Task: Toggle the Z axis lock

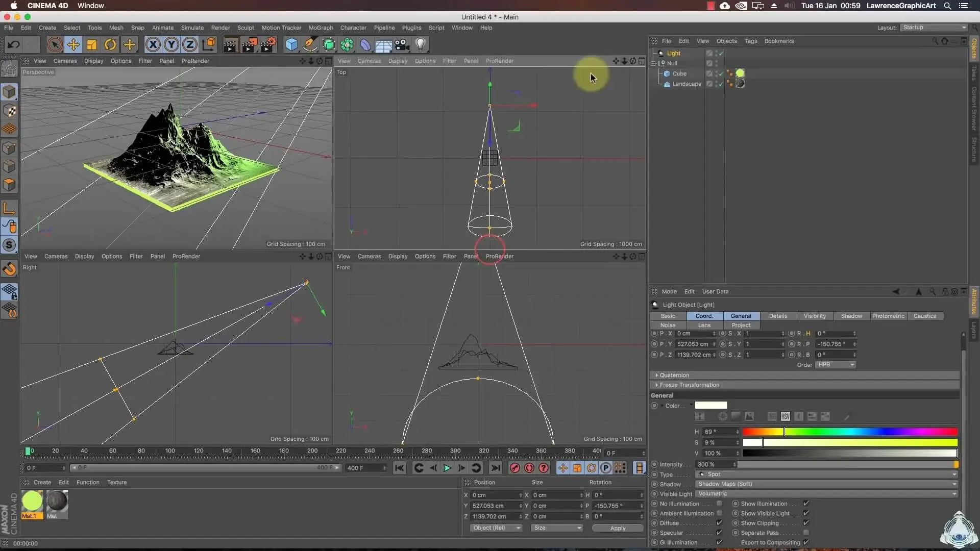Action: click(190, 44)
